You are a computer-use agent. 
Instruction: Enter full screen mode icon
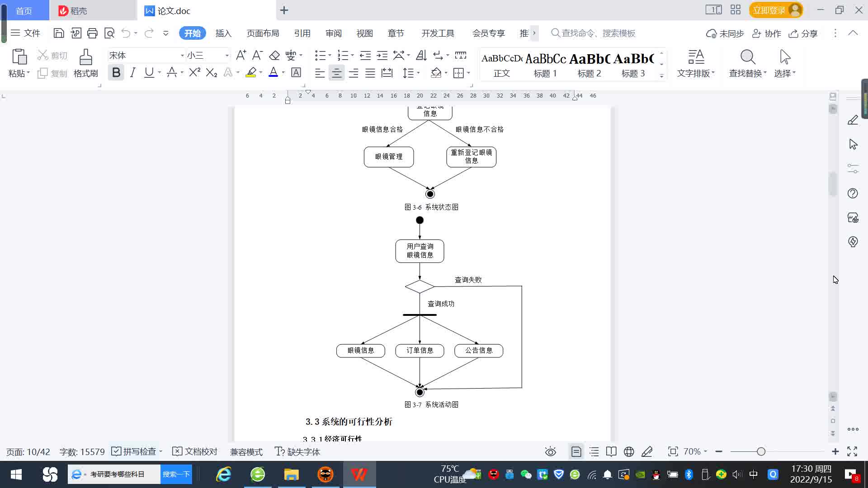(x=852, y=451)
